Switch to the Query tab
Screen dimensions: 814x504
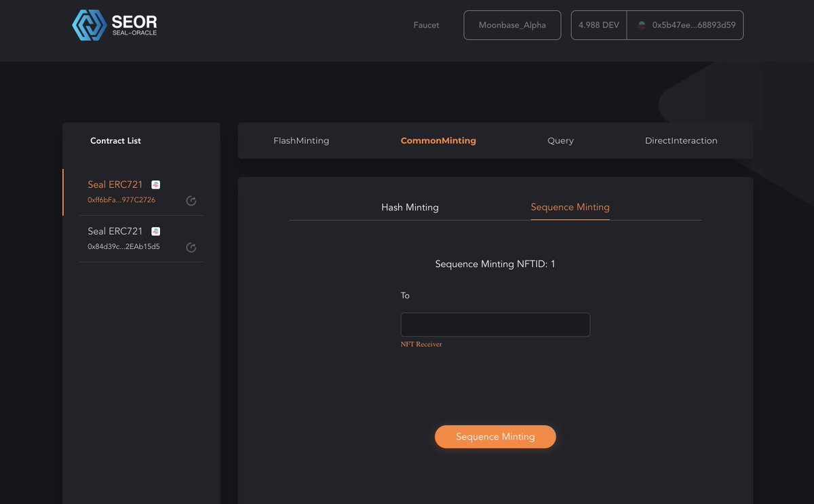coord(560,140)
